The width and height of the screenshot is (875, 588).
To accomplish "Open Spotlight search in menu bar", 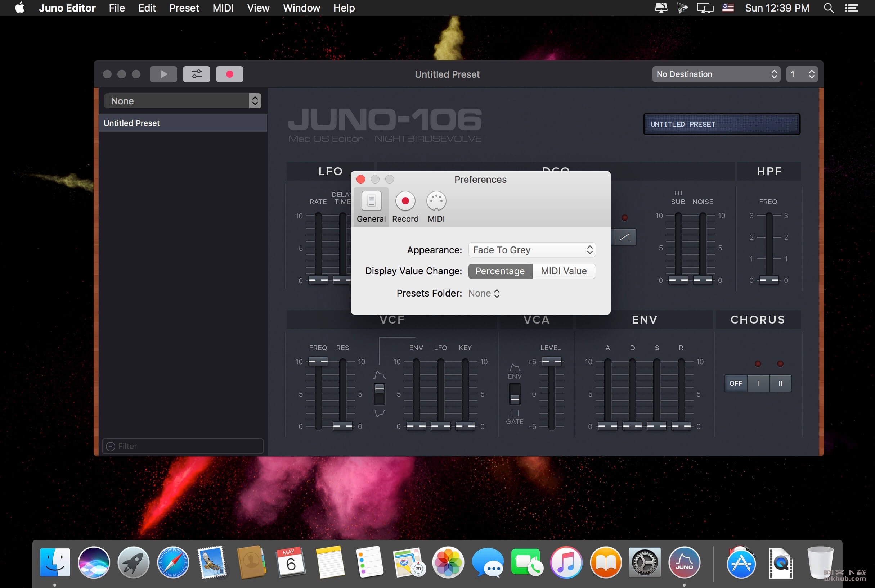I will (829, 8).
